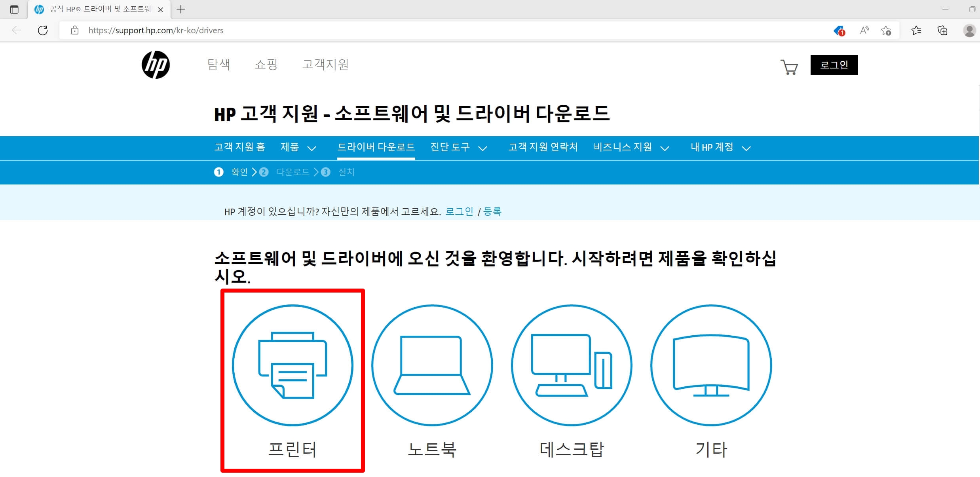
Task: Add page to favorites star icon
Action: click(886, 30)
